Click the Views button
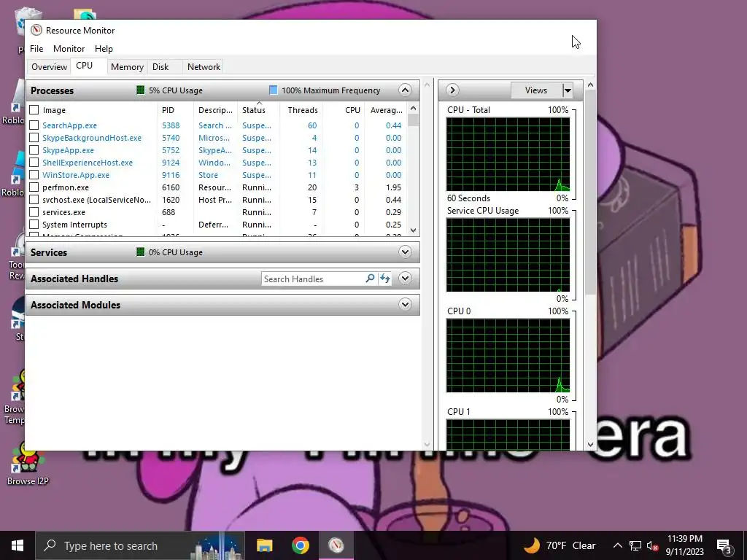Image resolution: width=747 pixels, height=560 pixels. [536, 90]
